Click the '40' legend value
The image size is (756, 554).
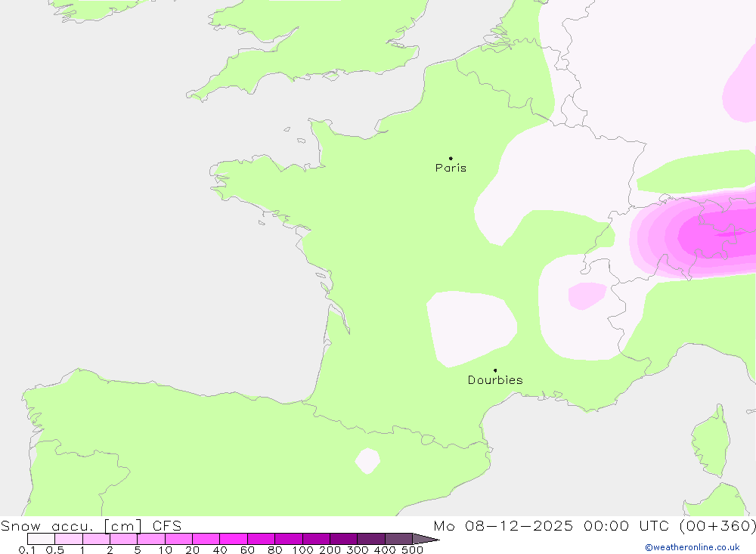coord(220,549)
